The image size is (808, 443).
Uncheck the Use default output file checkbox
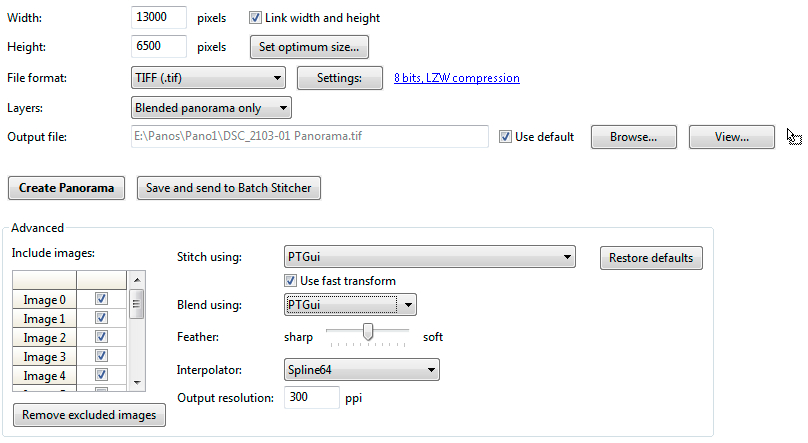tap(505, 137)
